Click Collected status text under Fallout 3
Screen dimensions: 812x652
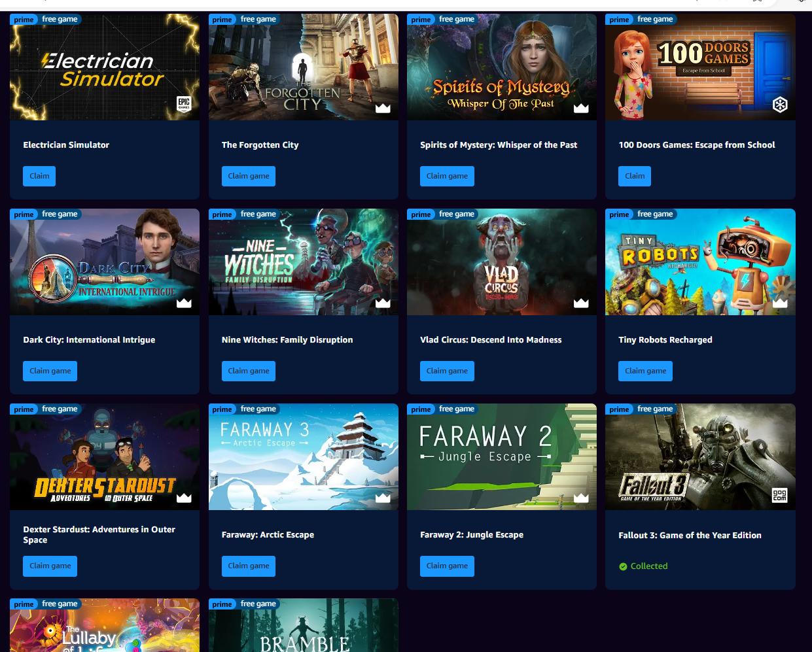[x=649, y=566]
